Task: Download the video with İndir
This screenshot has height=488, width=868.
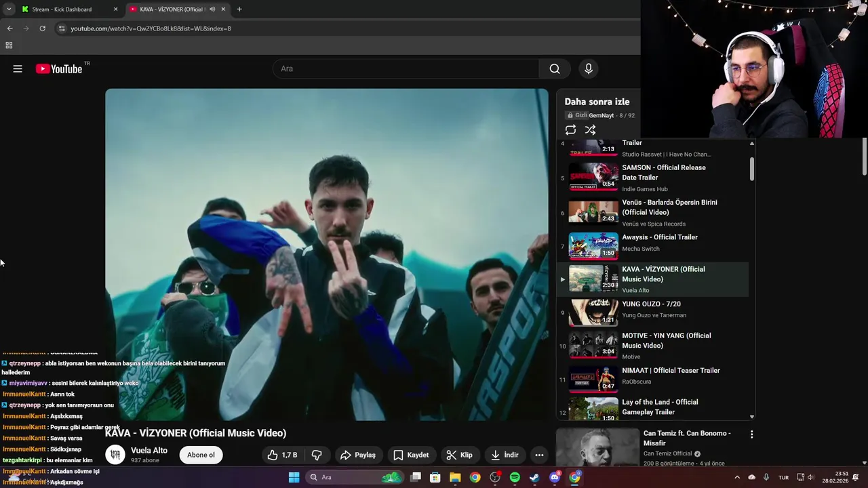Action: [505, 455]
